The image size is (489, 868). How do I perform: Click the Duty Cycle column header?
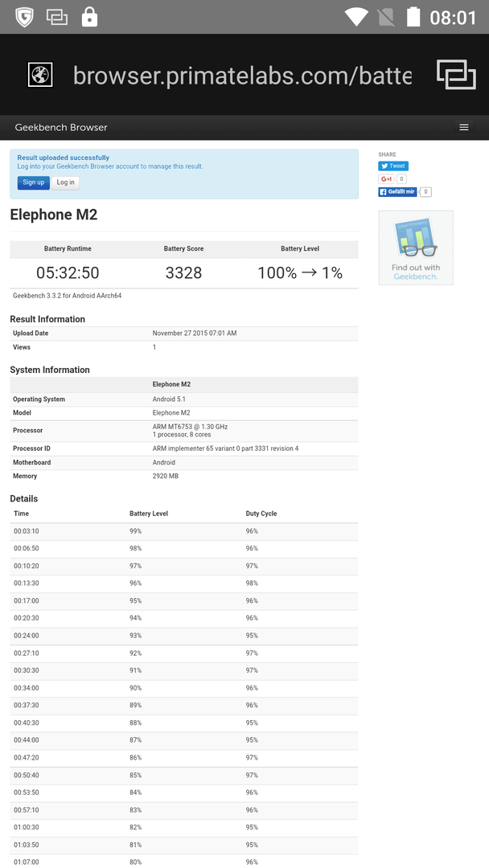[x=261, y=514]
